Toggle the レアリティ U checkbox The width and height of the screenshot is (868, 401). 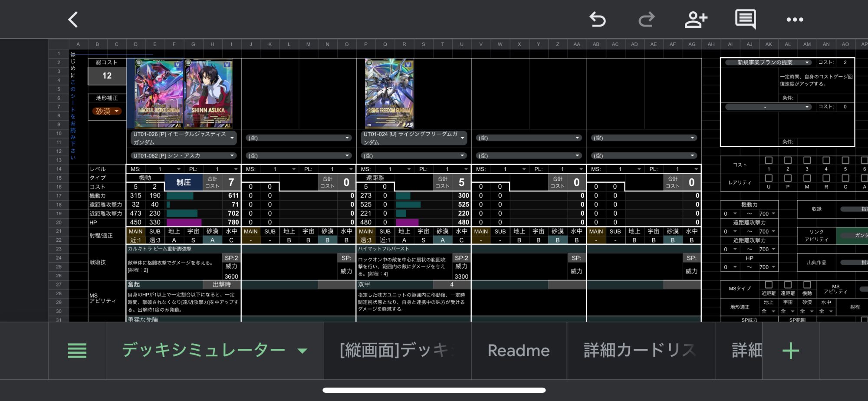(x=769, y=178)
